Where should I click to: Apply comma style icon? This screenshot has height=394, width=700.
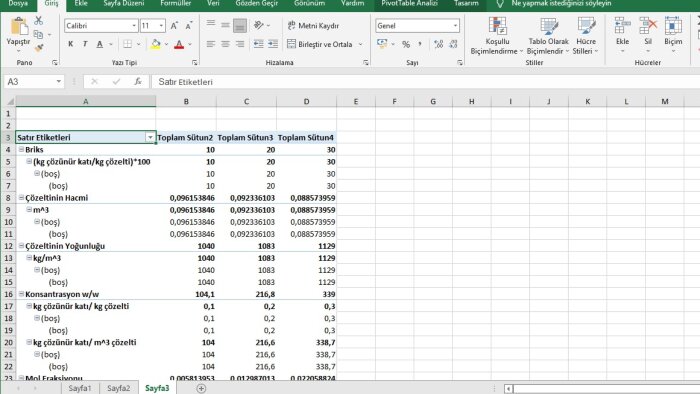tap(420, 44)
